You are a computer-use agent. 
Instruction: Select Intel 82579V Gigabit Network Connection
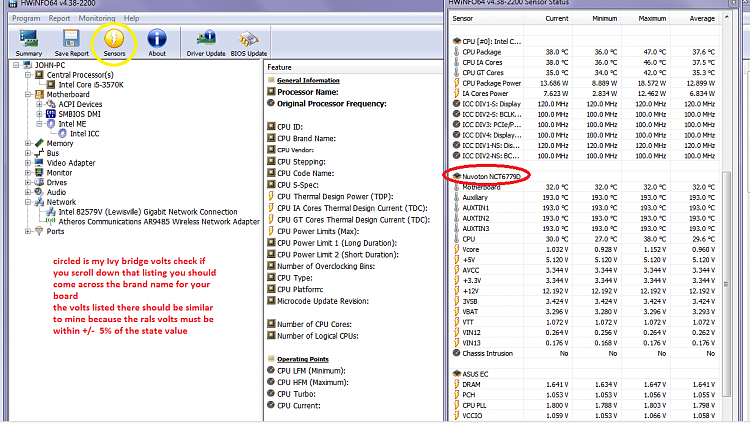pyautogui.click(x=148, y=212)
